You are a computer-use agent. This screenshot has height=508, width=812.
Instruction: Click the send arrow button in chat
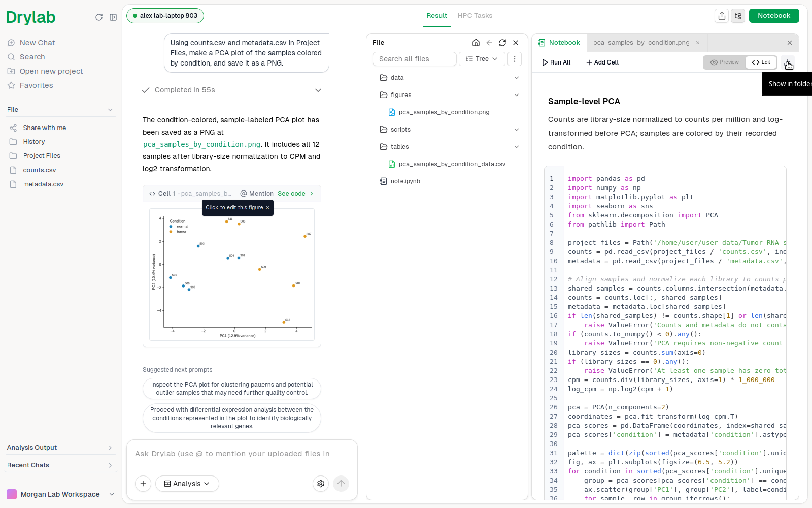click(x=341, y=484)
